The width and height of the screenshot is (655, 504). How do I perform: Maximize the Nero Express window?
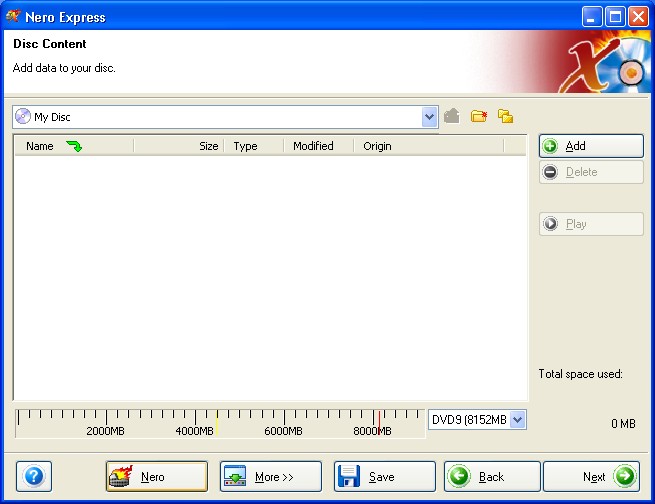click(x=615, y=17)
